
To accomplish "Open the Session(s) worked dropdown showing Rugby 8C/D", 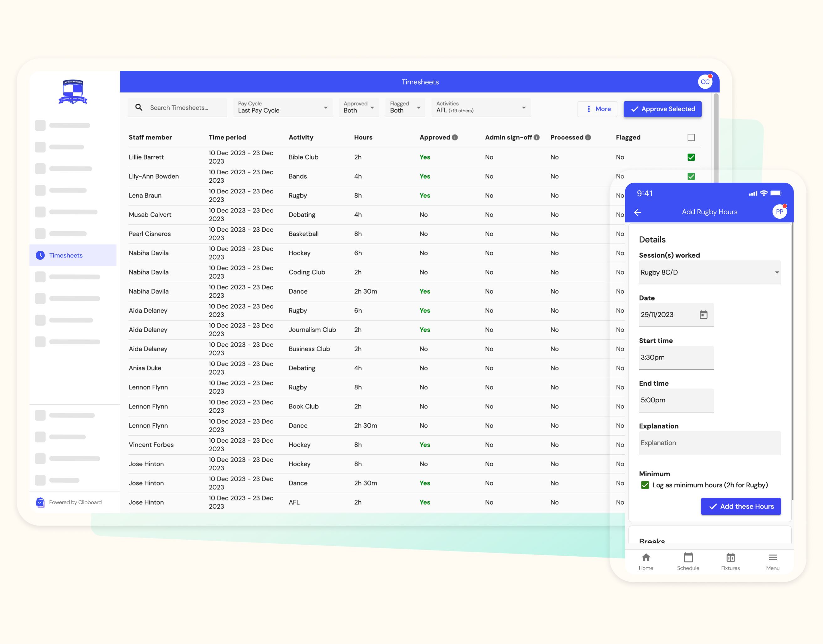I will point(710,272).
